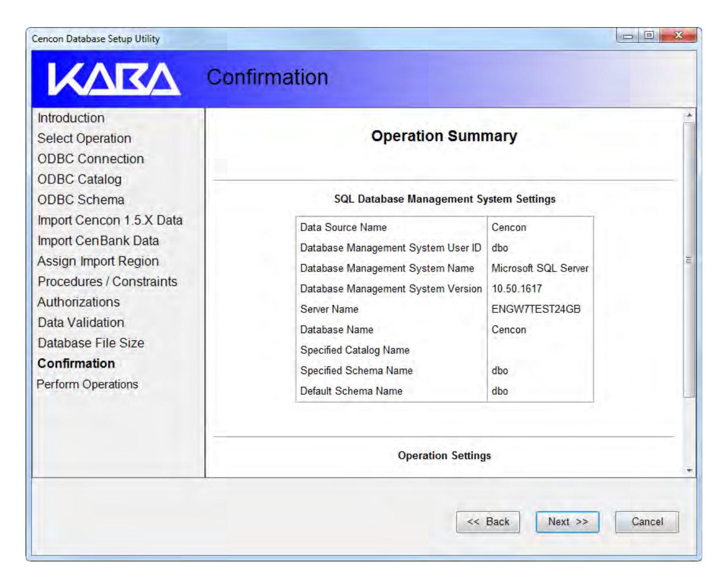Open the Data Validation step
This screenshot has width=724, height=588.
pyautogui.click(x=81, y=322)
